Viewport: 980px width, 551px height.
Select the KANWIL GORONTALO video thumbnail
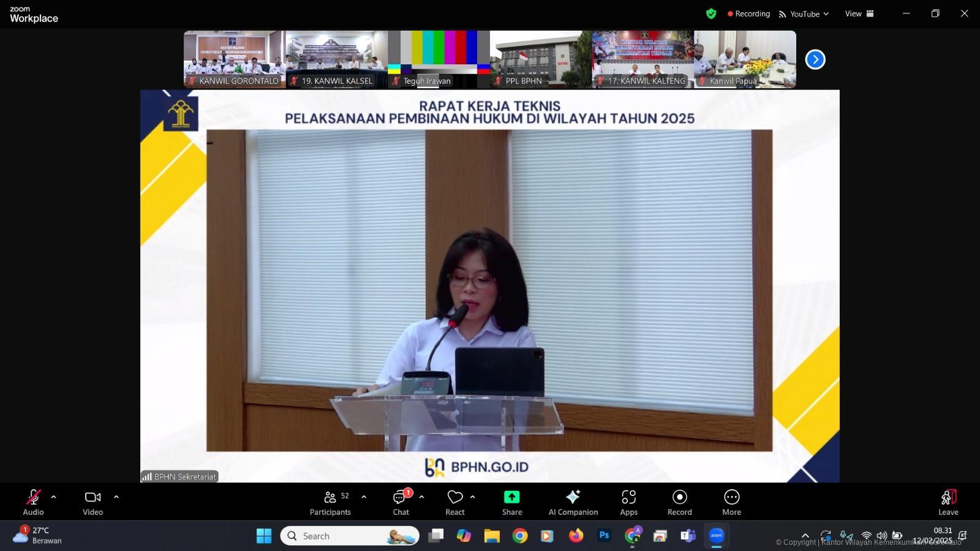pos(235,59)
